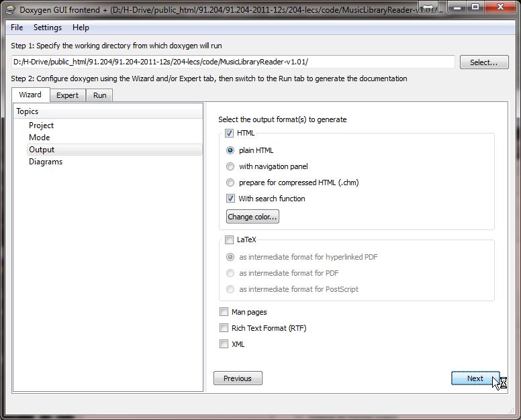The width and height of the screenshot is (521, 420).
Task: Choose the with navigation panel option
Action: coord(230,166)
